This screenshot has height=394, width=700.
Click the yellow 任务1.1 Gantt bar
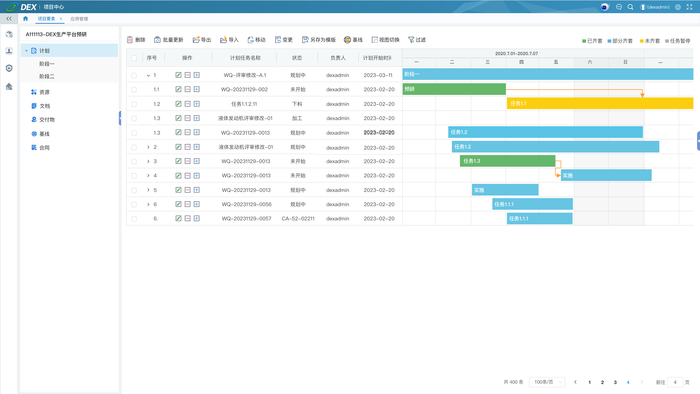pyautogui.click(x=600, y=103)
